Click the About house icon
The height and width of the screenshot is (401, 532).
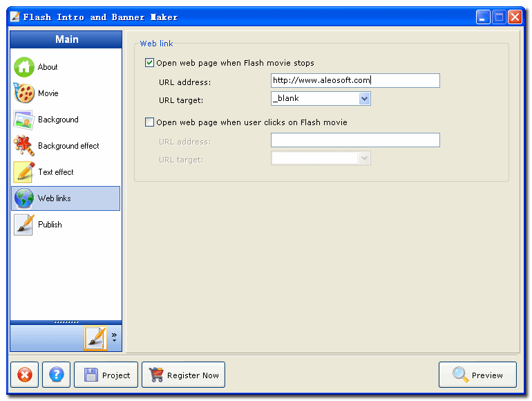coord(24,67)
